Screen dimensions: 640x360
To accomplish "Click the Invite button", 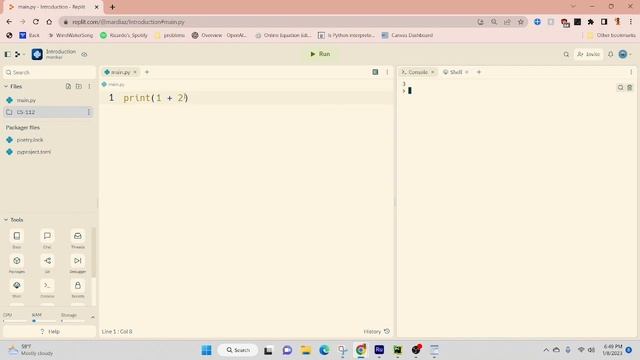I will 589,54.
